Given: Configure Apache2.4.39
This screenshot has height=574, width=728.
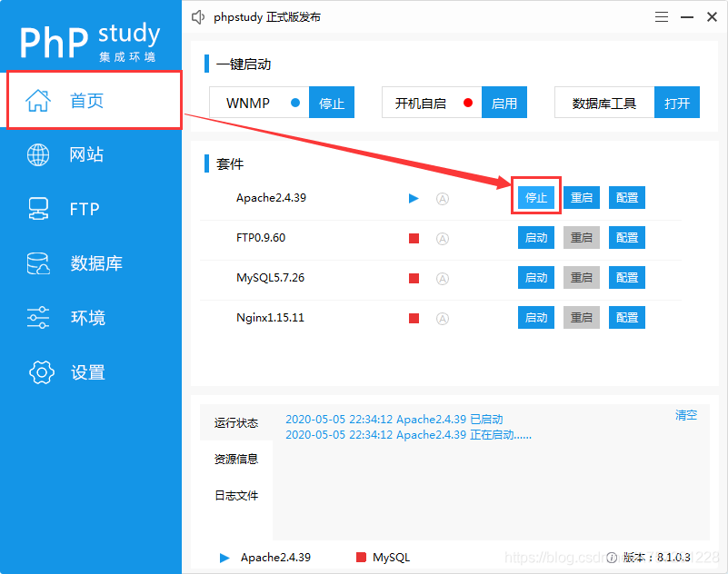Looking at the screenshot, I should (x=627, y=198).
